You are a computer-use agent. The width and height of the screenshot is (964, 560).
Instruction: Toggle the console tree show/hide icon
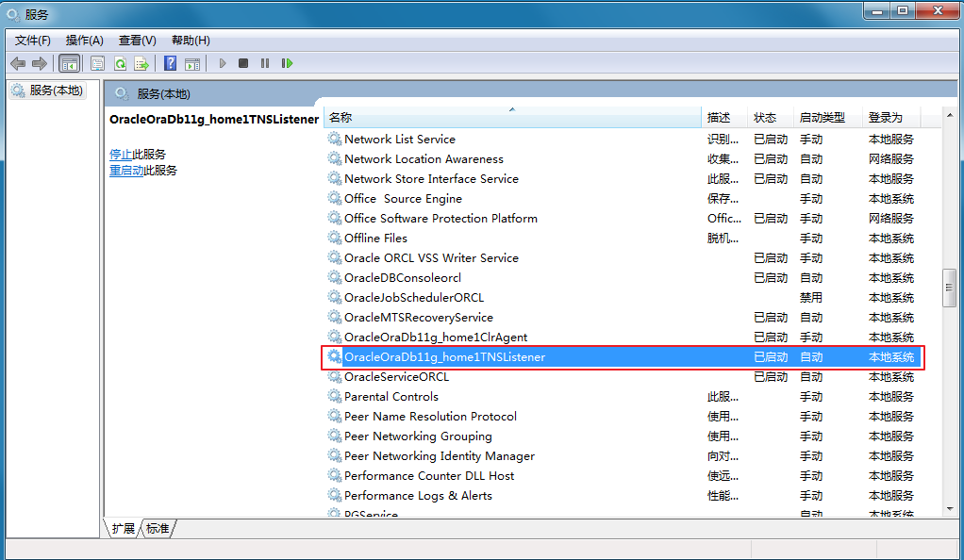point(70,63)
